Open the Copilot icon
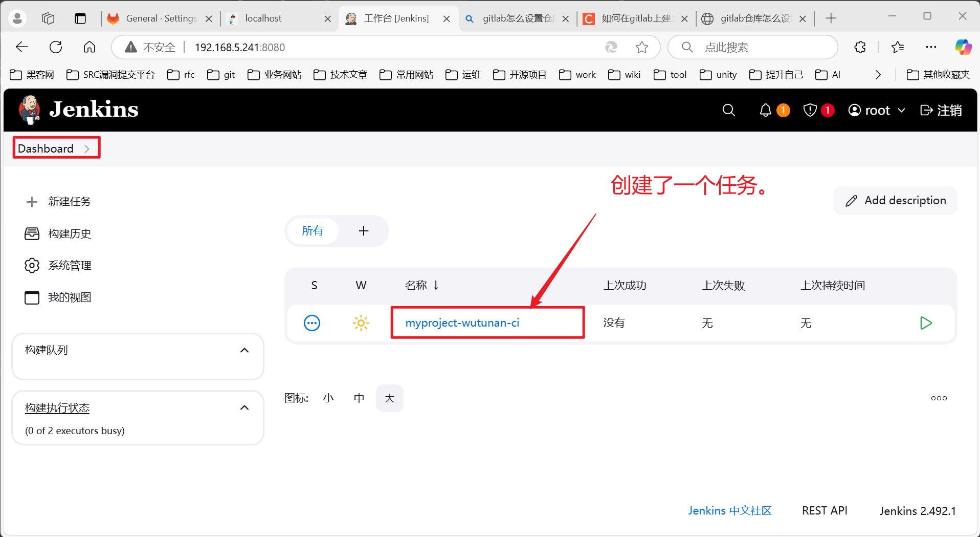The height and width of the screenshot is (537, 980). point(963,48)
